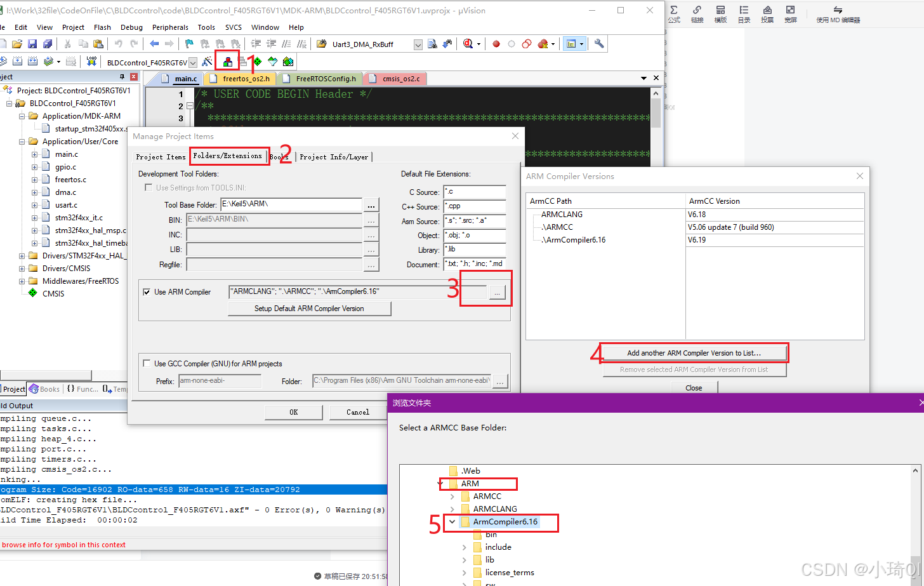Expand the ARMCLANG folder in browser tree
Screen dimensions: 924x586
[452, 509]
